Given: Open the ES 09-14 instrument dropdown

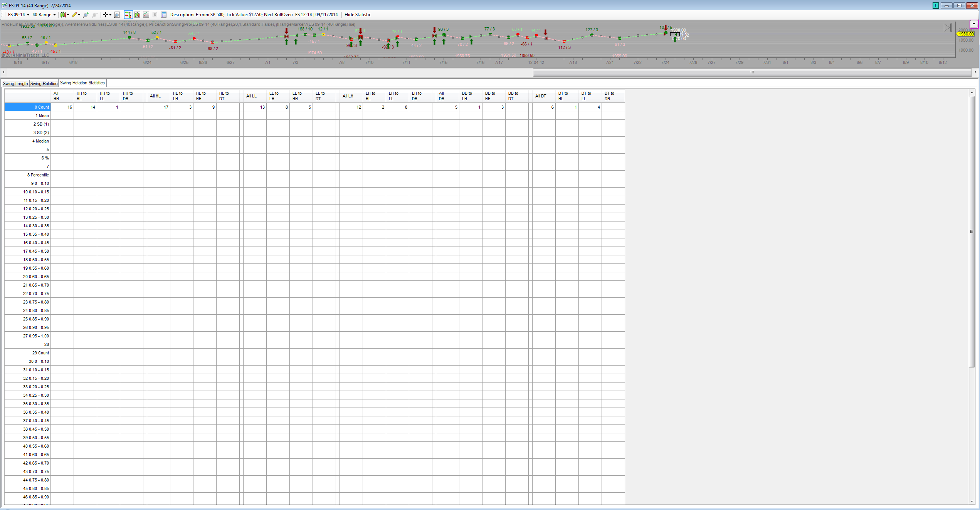Looking at the screenshot, I should coord(18,15).
